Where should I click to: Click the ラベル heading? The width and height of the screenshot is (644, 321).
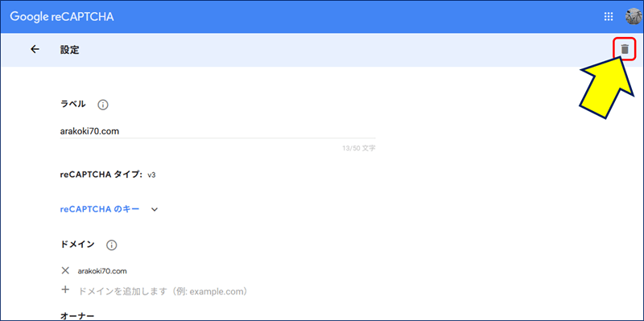73,105
